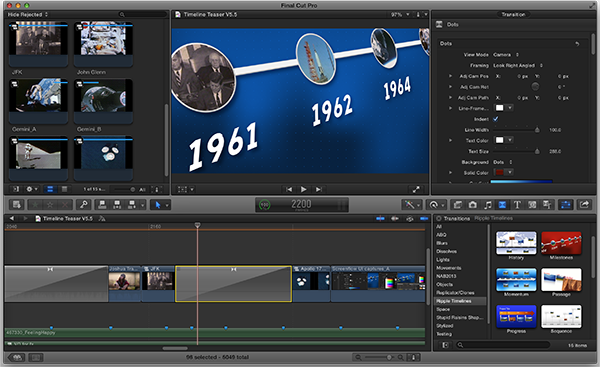
Task: Click the Append clip to storyline icon
Action: pyautogui.click(x=132, y=205)
